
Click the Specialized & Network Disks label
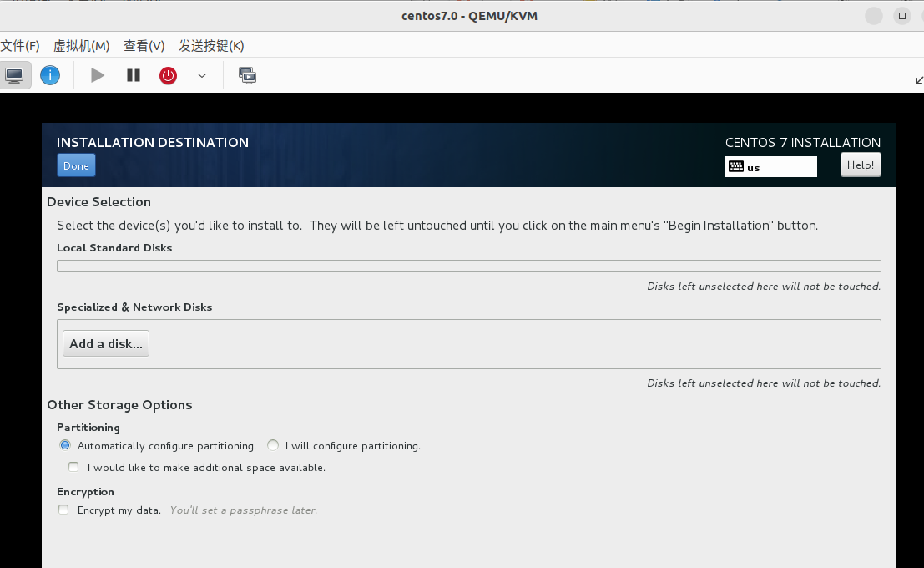pos(134,307)
